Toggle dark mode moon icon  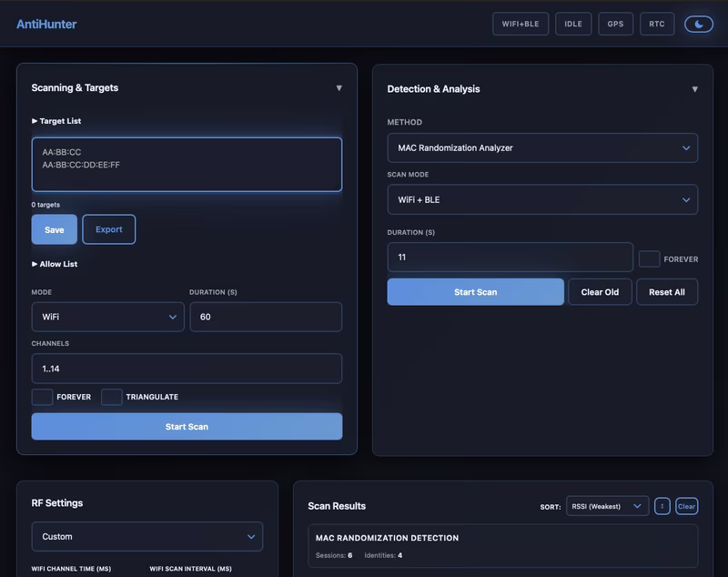(x=699, y=24)
